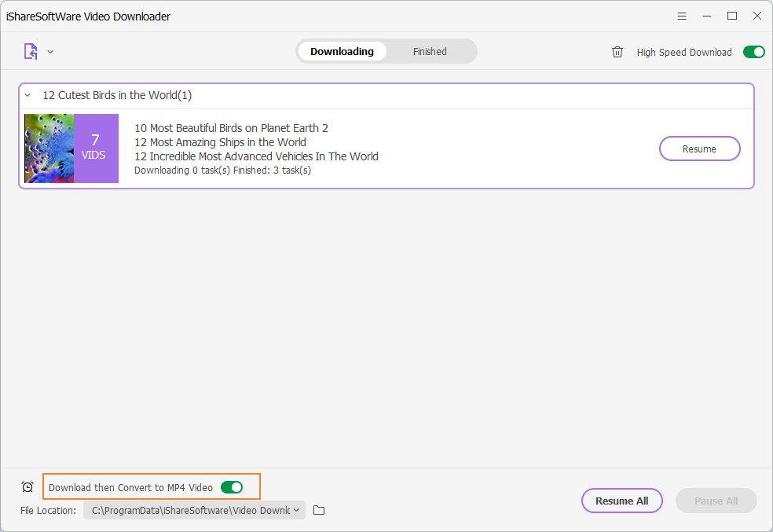This screenshot has height=532, width=773.
Task: Toggle Download then Convert to MP4 Video
Action: coord(232,487)
